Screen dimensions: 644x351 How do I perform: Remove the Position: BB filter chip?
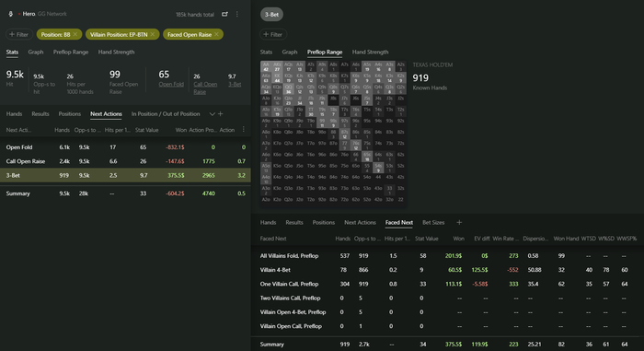pos(75,35)
